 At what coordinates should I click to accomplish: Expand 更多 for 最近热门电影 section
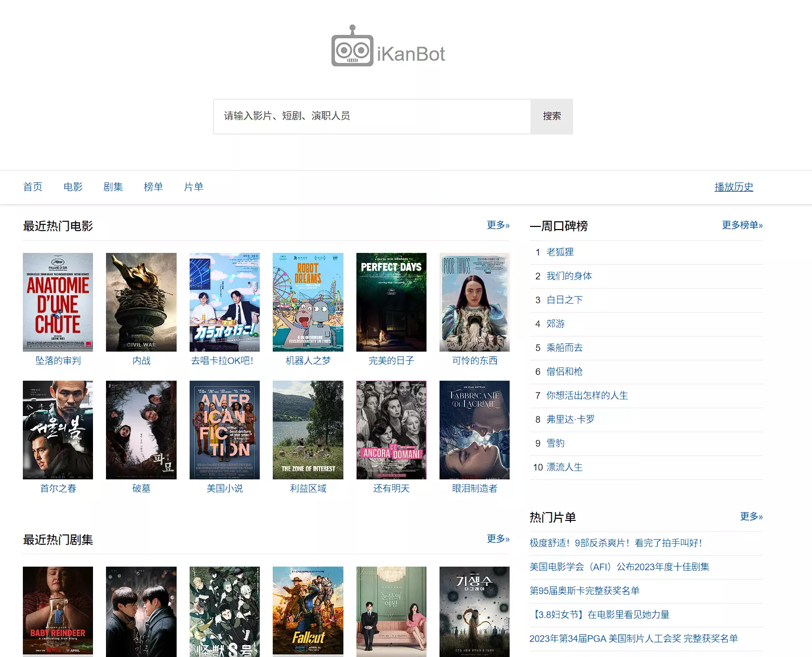pyautogui.click(x=497, y=225)
